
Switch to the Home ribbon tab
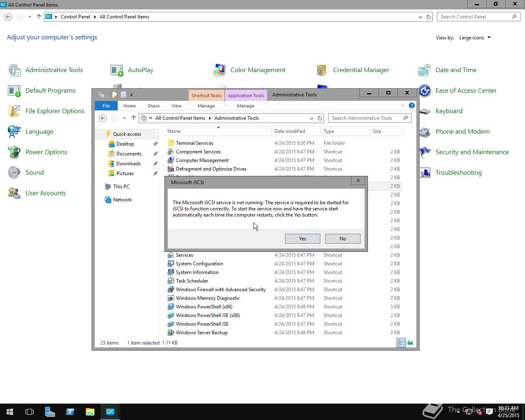(x=130, y=106)
